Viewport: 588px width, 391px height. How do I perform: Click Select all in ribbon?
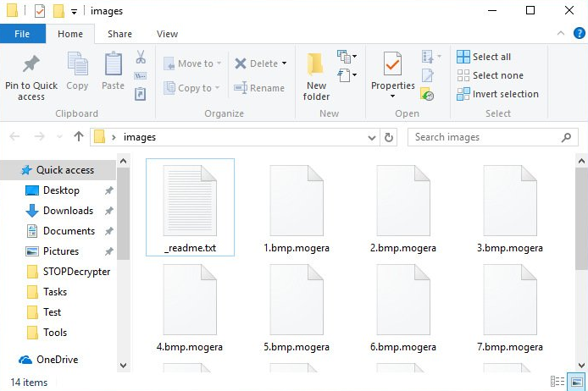coord(484,57)
